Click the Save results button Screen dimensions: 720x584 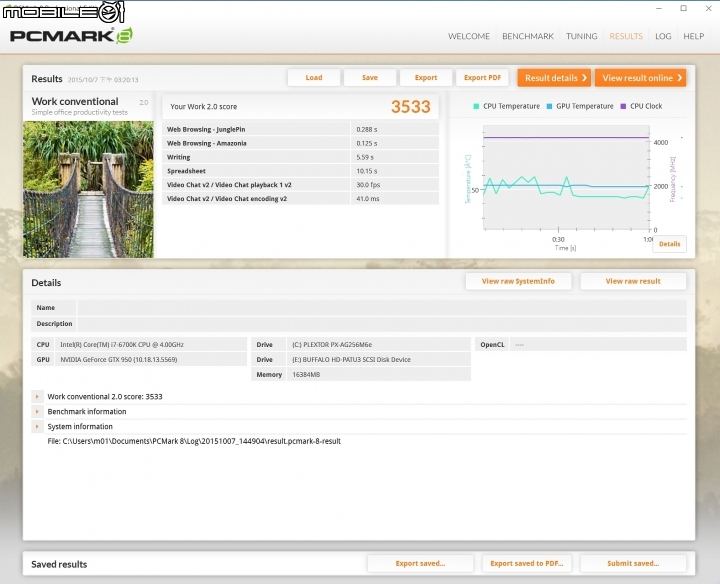(x=370, y=78)
